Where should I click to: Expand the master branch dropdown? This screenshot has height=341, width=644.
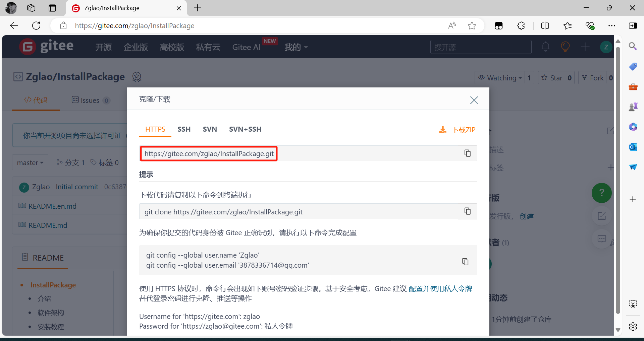coord(30,162)
